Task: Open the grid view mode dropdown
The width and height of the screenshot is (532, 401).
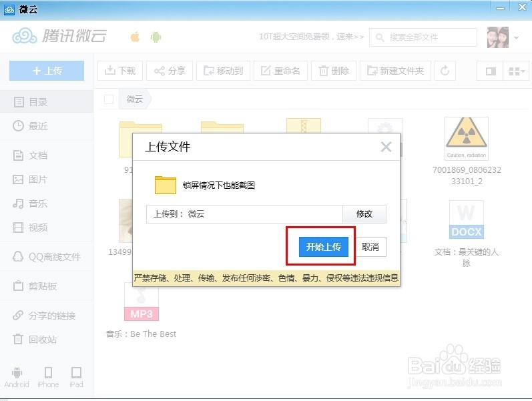Action: point(516,71)
